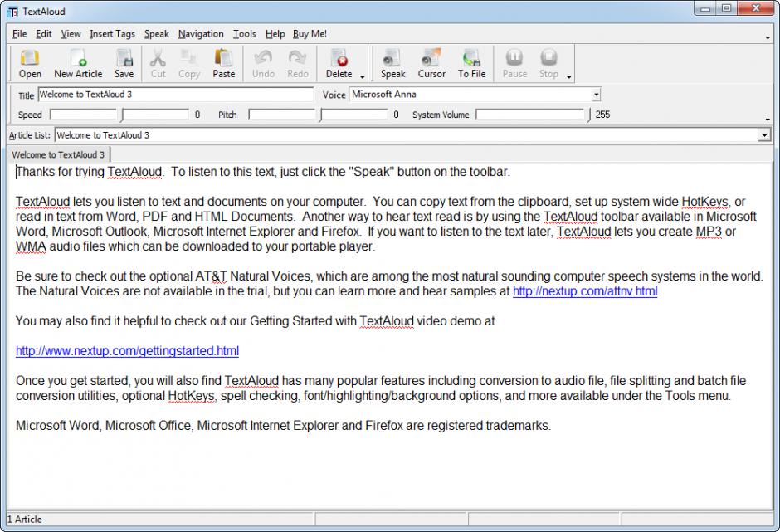Screen dimensions: 780x532
Task: Close the TextAloud window
Action: click(x=756, y=8)
